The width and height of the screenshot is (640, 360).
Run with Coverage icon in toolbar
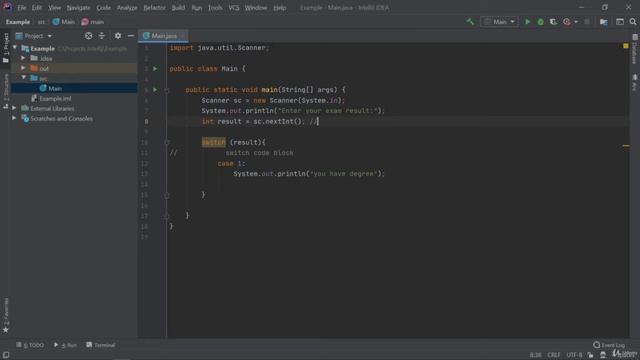pyautogui.click(x=553, y=22)
